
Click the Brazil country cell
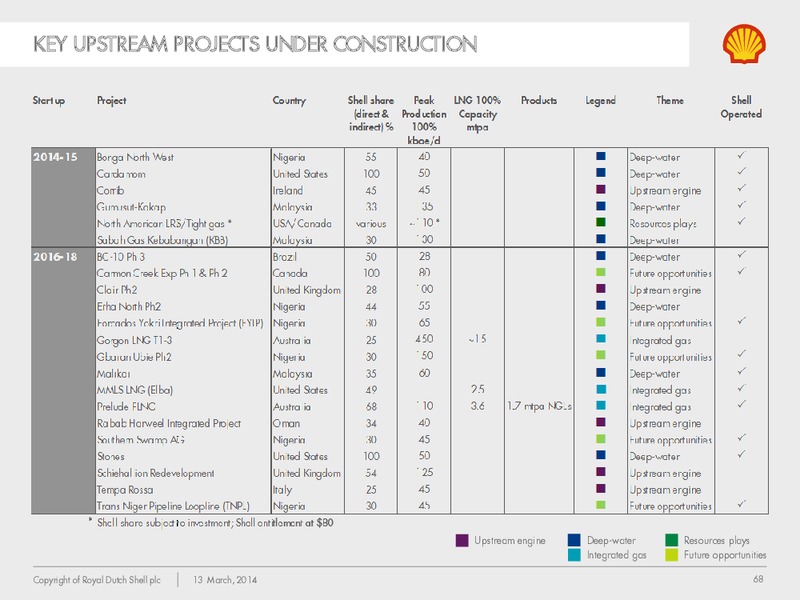[284, 257]
